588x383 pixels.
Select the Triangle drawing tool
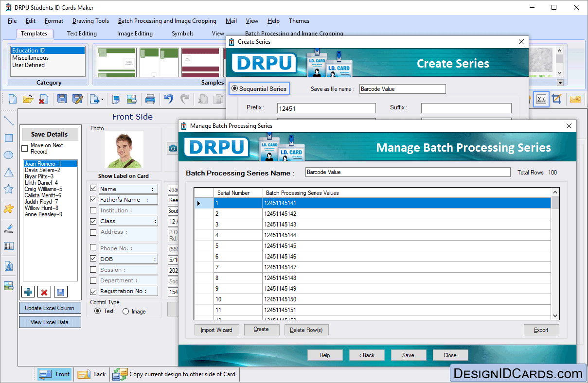[8, 172]
